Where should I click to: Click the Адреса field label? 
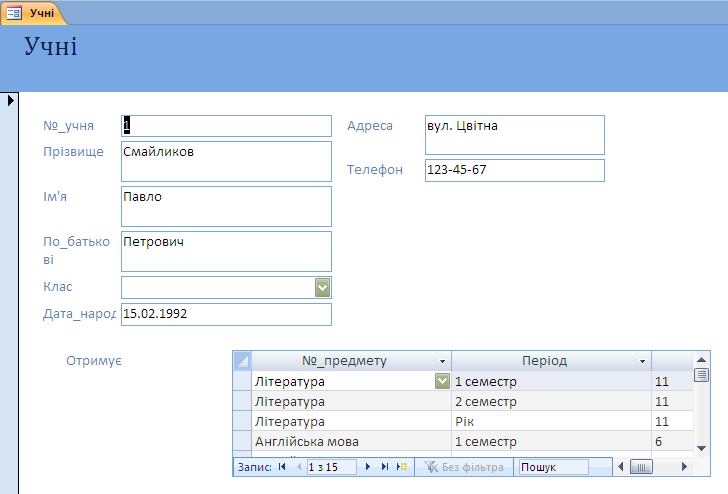(x=370, y=126)
